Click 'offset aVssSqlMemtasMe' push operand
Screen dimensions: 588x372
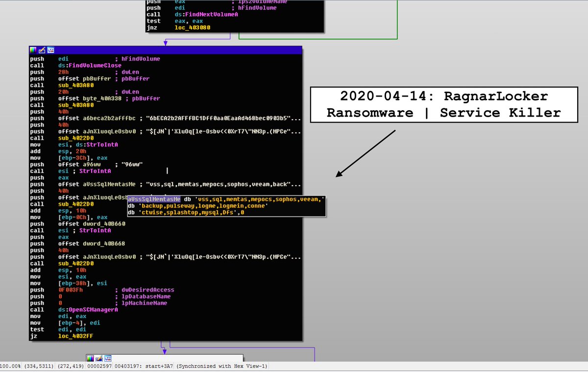point(97,184)
